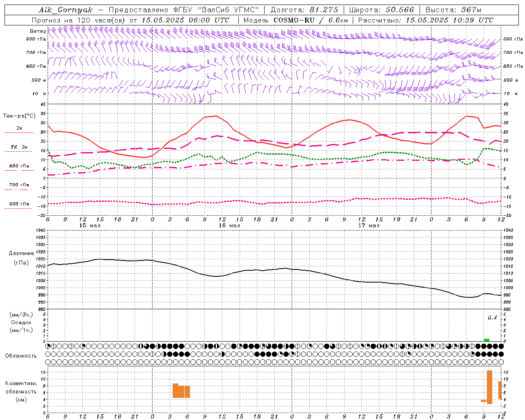Screen dimensions: 525x420
Task: Click the 500 м wind level label on left
Action: pyautogui.click(x=39, y=80)
